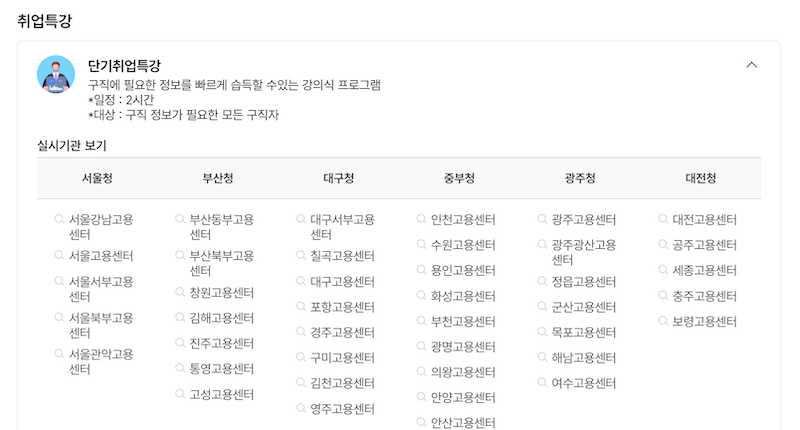The width and height of the screenshot is (800, 430).
Task: Click magnifier icon next to 대전고용센터
Action: [663, 219]
